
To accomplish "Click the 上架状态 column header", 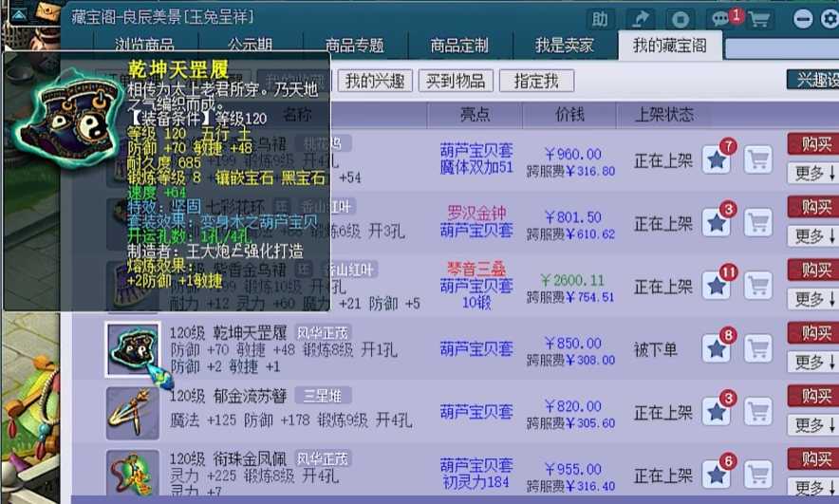I will coord(664,115).
